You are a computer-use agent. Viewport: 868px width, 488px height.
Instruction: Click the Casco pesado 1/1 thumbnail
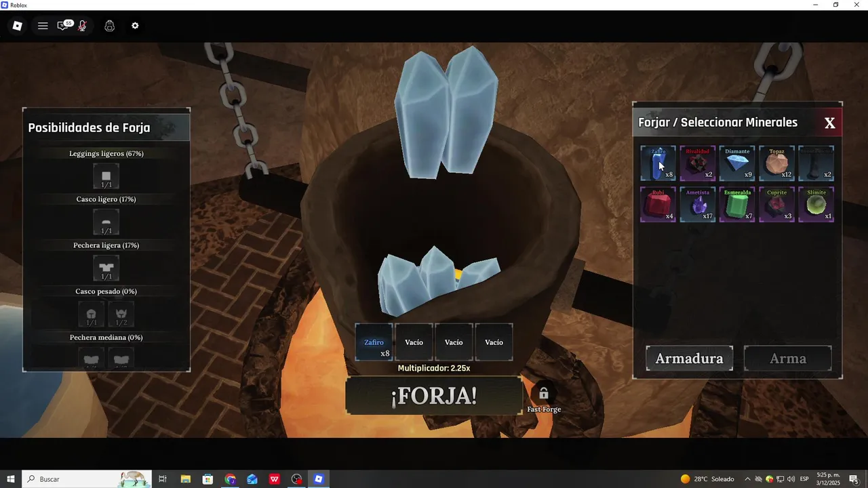92,314
